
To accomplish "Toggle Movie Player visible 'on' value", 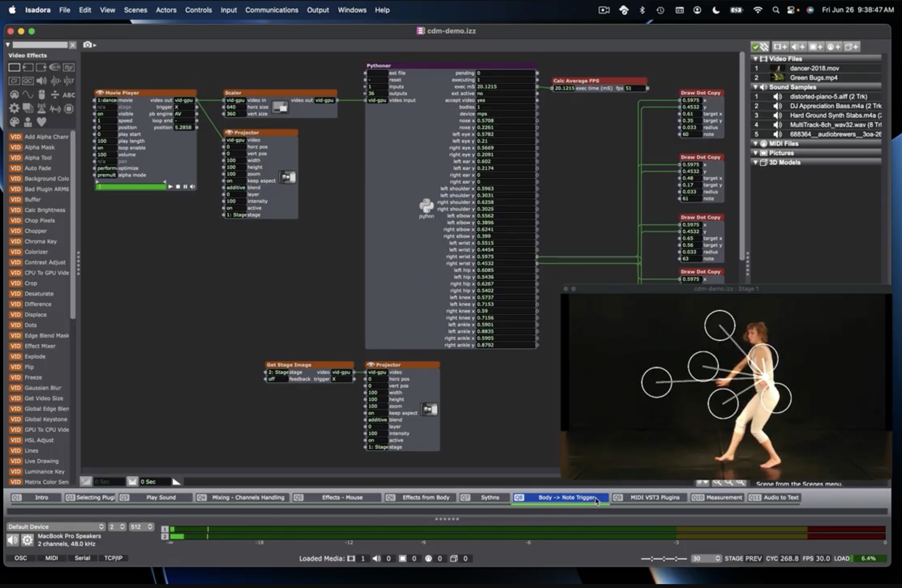I will click(x=106, y=114).
